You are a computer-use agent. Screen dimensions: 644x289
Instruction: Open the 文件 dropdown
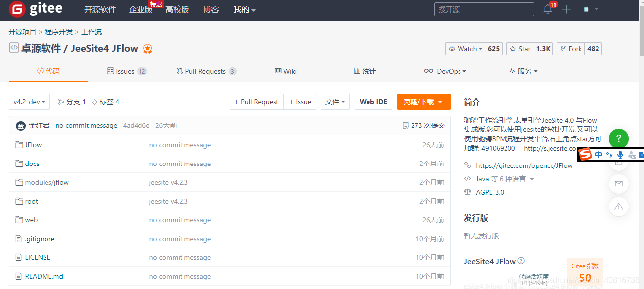[x=335, y=102]
